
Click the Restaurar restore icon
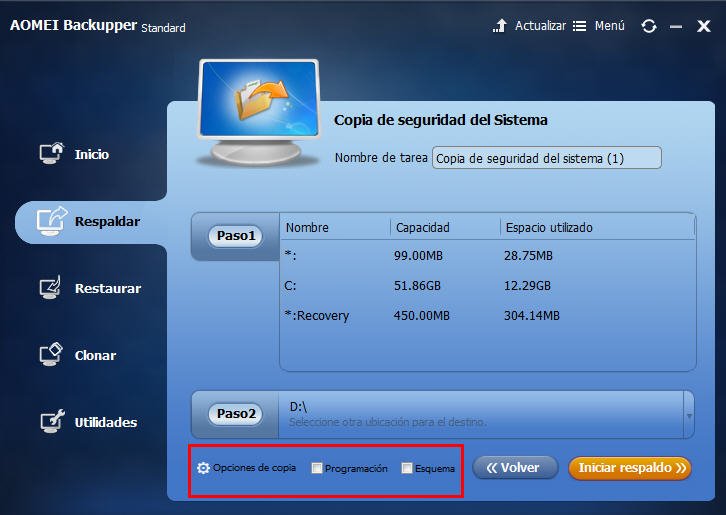coord(50,287)
